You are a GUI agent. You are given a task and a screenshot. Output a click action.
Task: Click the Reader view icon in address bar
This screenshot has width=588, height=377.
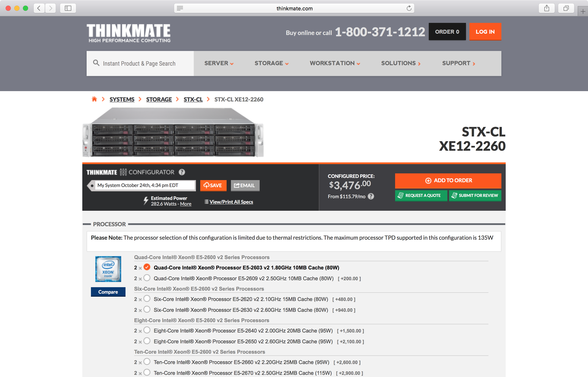(x=180, y=8)
